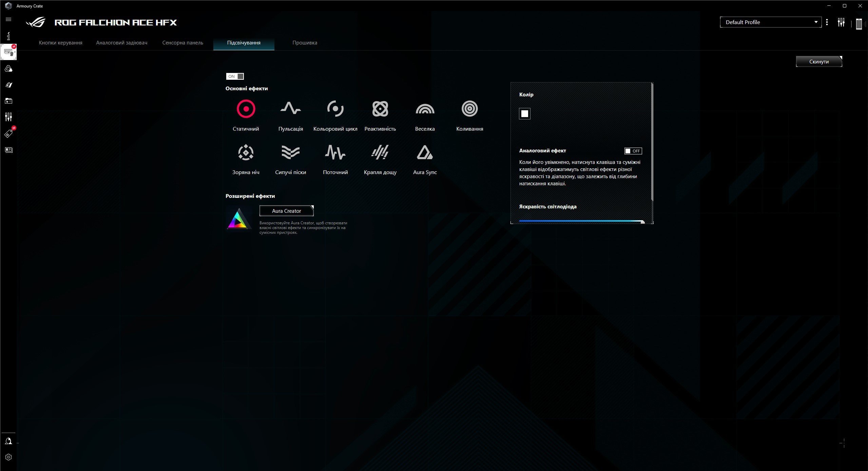Open the settings gear in sidebar
Image resolution: width=868 pixels, height=471 pixels.
[8, 457]
